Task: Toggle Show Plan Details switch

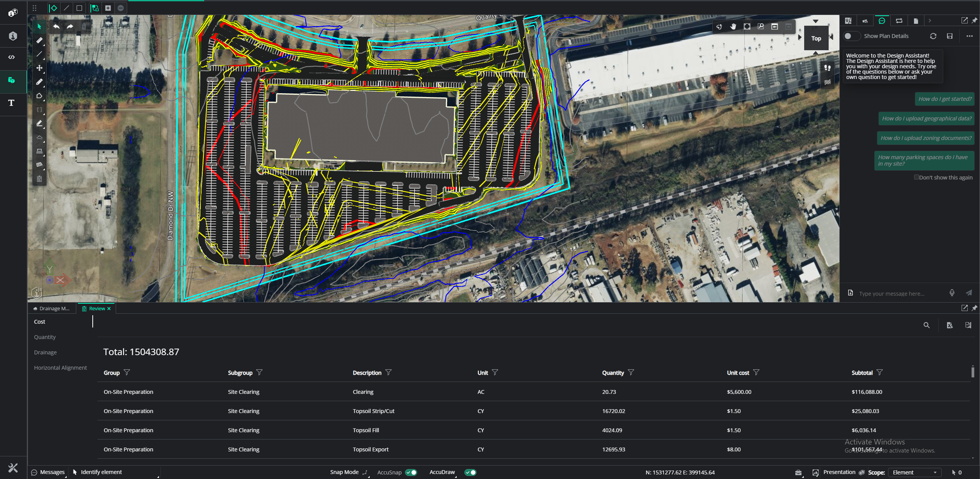Action: pyautogui.click(x=851, y=36)
